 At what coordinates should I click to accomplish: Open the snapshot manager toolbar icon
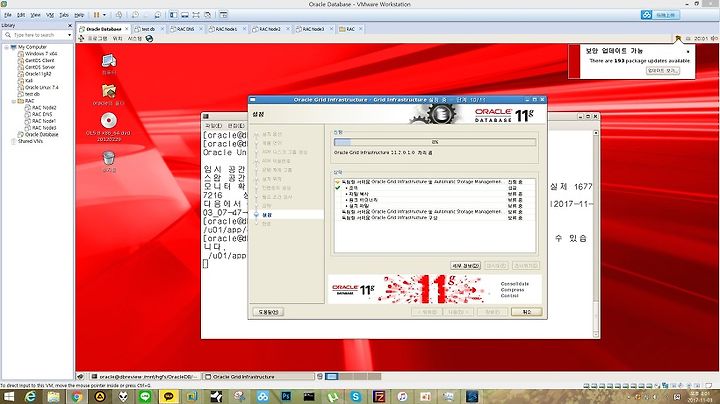click(x=158, y=15)
